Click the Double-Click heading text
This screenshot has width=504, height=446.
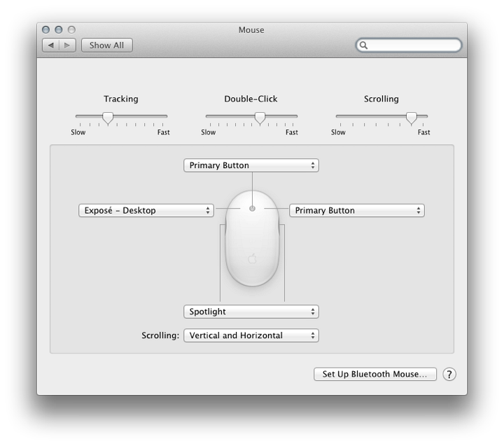tap(251, 99)
